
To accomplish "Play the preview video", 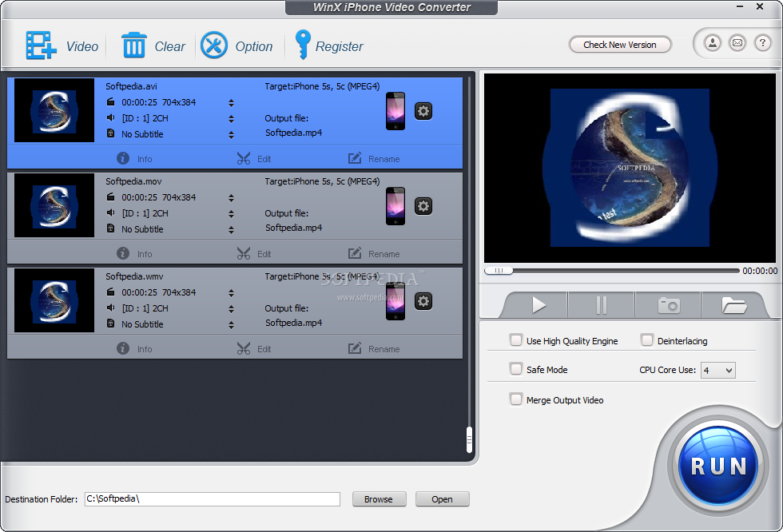I will click(x=539, y=305).
